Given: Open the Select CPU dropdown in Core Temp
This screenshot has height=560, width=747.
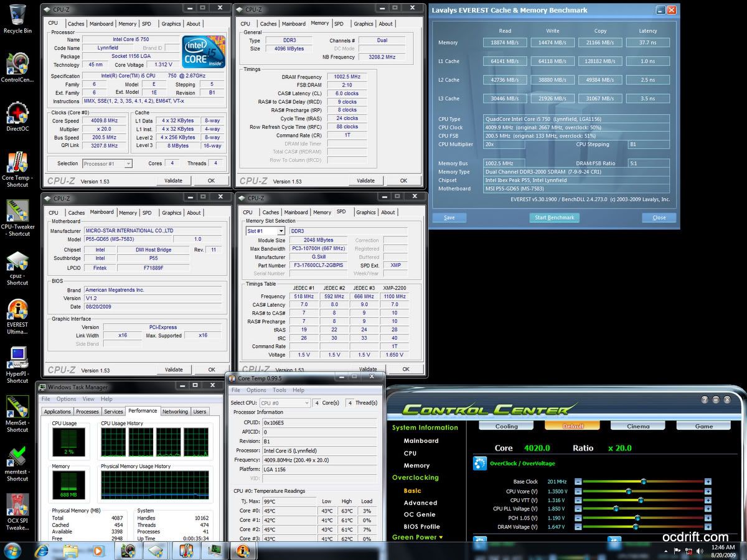Looking at the screenshot, I should [284, 403].
